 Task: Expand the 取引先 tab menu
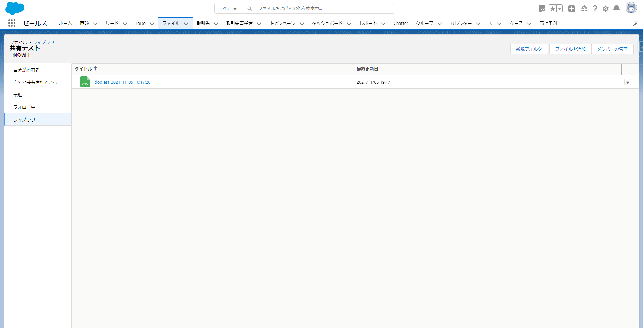[215, 24]
